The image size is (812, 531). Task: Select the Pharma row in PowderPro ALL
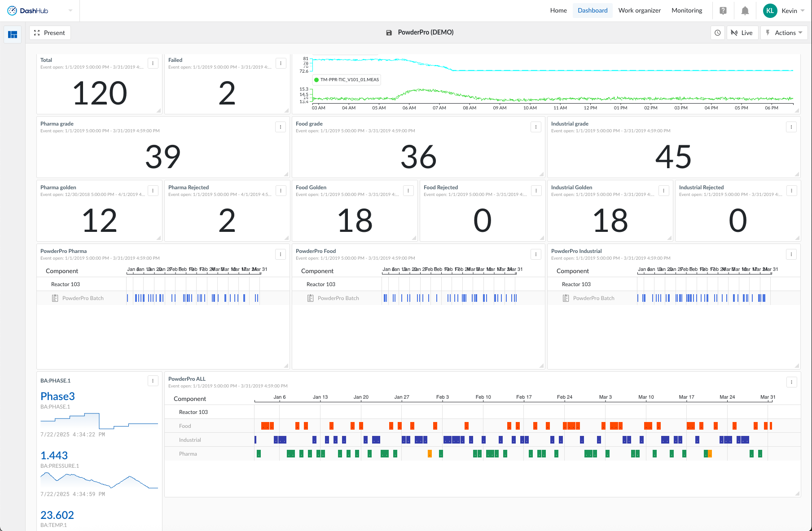[483, 454]
